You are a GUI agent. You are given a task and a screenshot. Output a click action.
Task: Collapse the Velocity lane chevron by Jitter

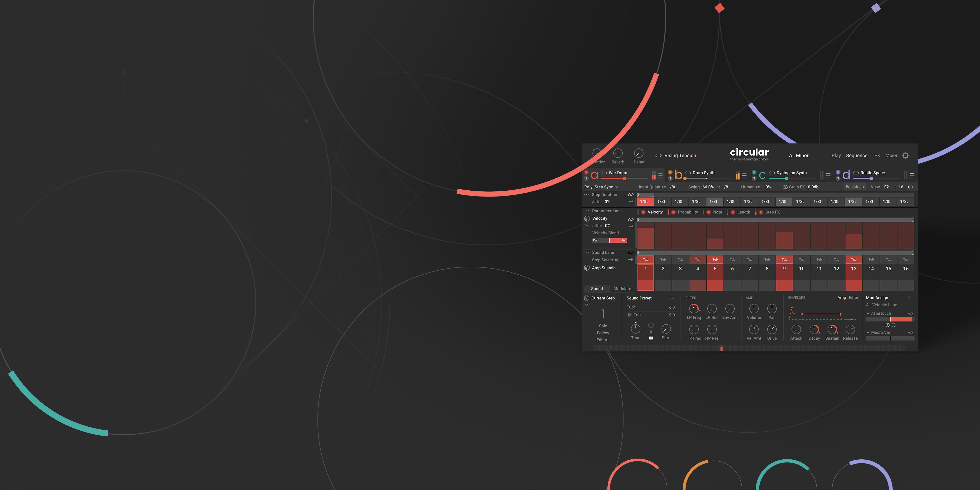pos(587,226)
